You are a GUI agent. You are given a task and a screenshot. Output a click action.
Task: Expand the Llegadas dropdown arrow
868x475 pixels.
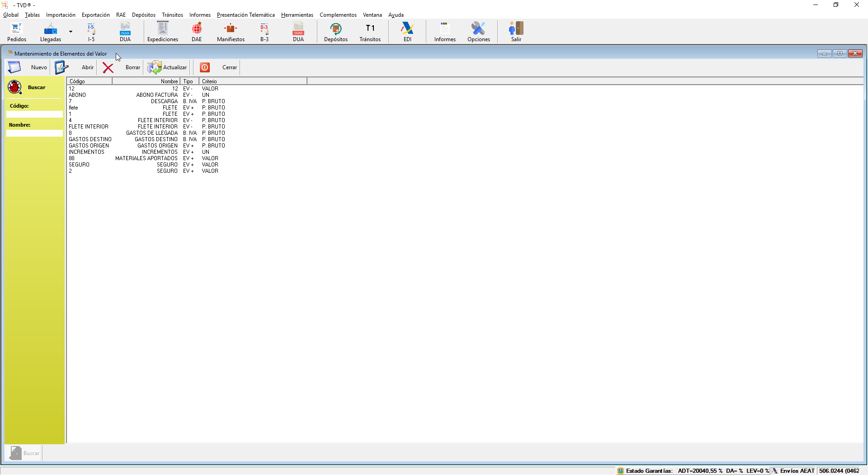coord(71,32)
